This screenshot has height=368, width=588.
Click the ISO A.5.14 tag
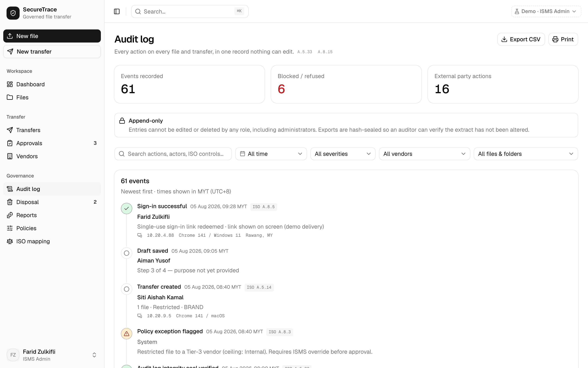tap(259, 287)
